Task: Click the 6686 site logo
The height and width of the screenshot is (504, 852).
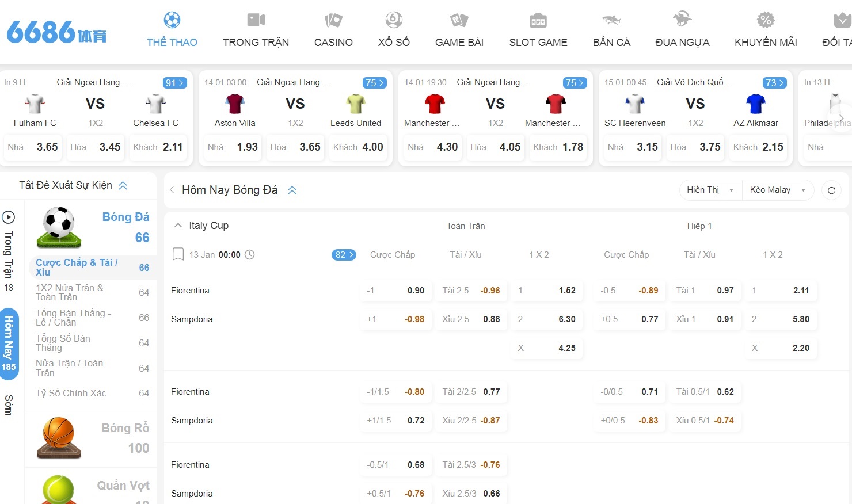Action: coord(56,32)
